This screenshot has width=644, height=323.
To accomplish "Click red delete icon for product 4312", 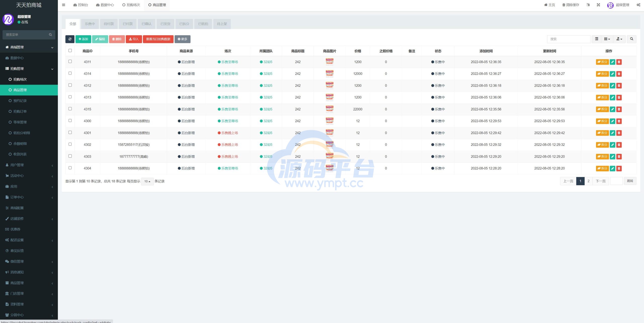I will [619, 86].
